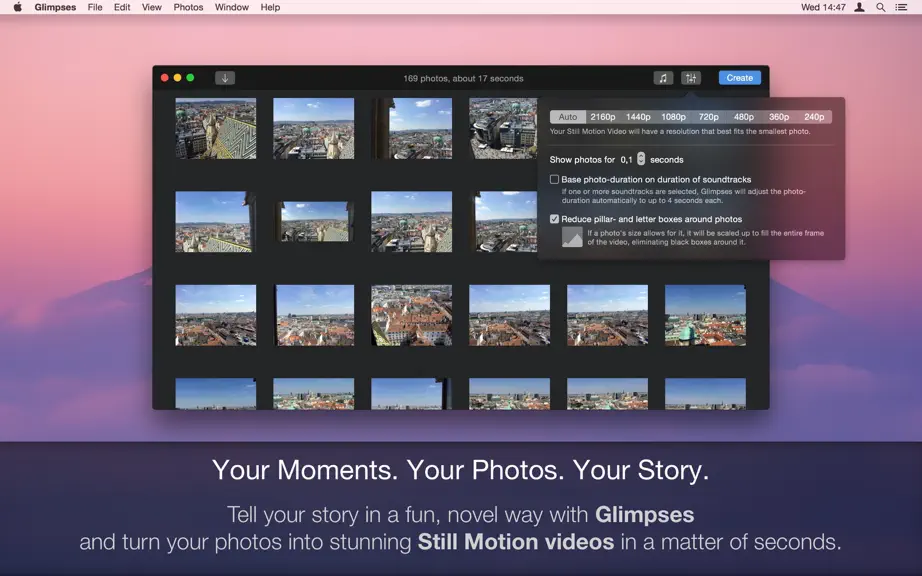Image resolution: width=922 pixels, height=576 pixels.
Task: Click the letterbox preview image icon
Action: tap(572, 237)
